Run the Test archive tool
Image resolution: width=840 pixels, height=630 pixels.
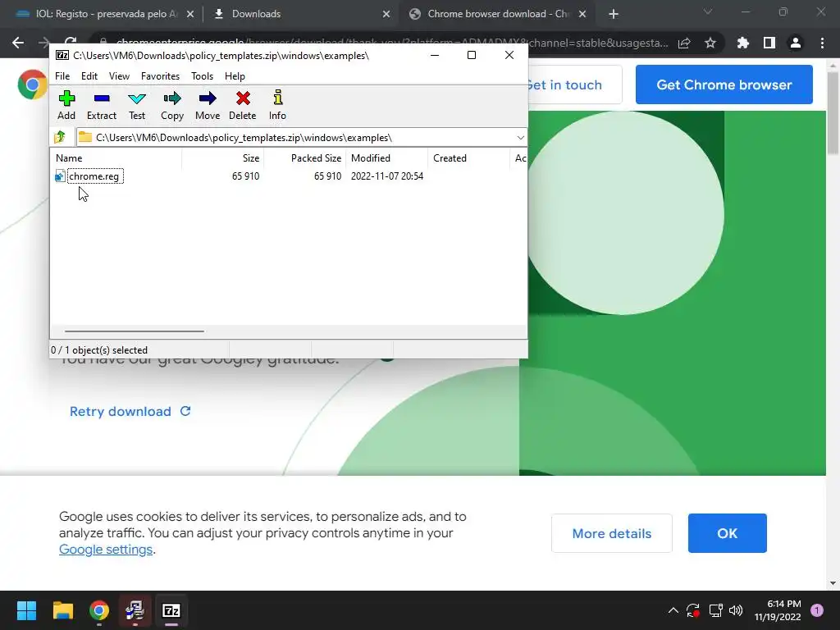pyautogui.click(x=137, y=105)
